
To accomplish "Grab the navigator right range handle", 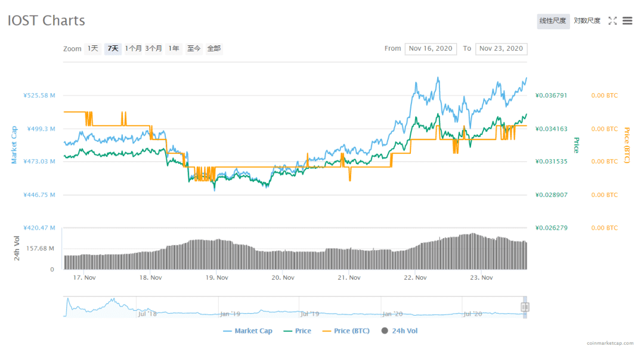I will [x=525, y=307].
